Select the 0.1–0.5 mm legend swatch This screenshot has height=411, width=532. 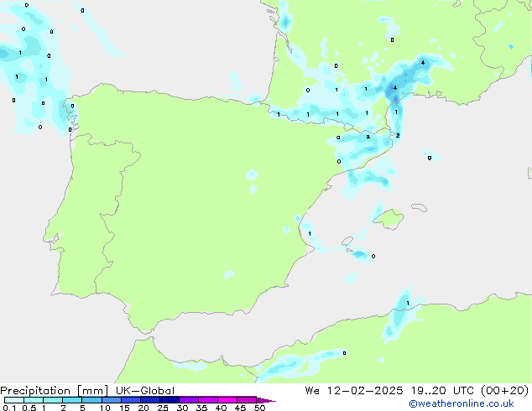pos(14,400)
